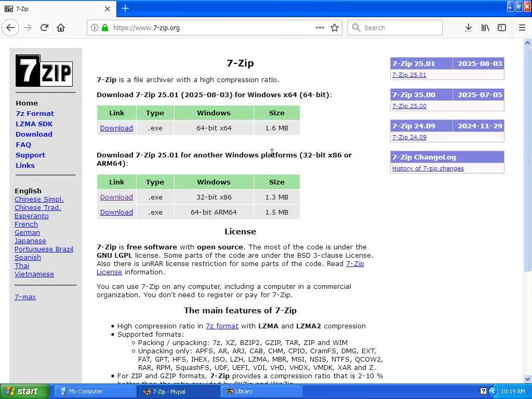Follow the 7z format link in features
Viewport: 532px width, 399px height.
(x=222, y=326)
